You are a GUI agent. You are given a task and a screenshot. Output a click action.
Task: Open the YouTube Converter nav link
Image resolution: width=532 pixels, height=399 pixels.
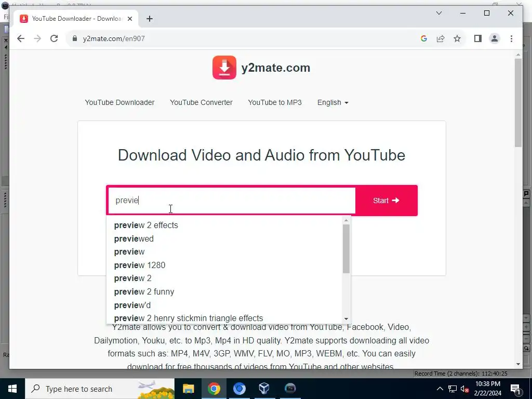[201, 102]
